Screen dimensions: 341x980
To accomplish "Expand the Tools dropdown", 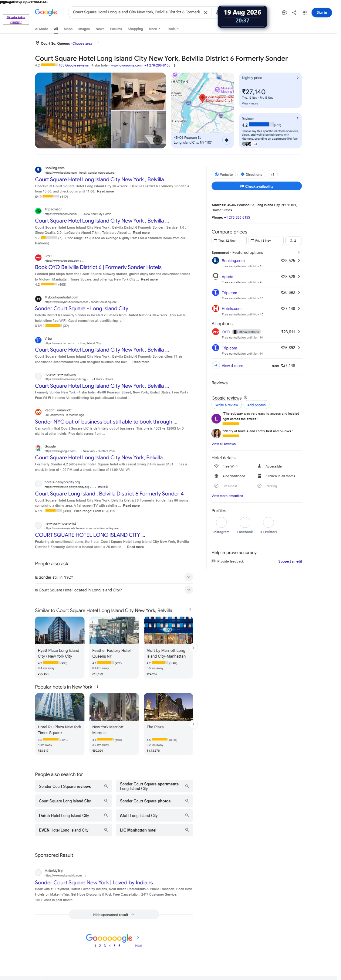I will click(x=173, y=29).
